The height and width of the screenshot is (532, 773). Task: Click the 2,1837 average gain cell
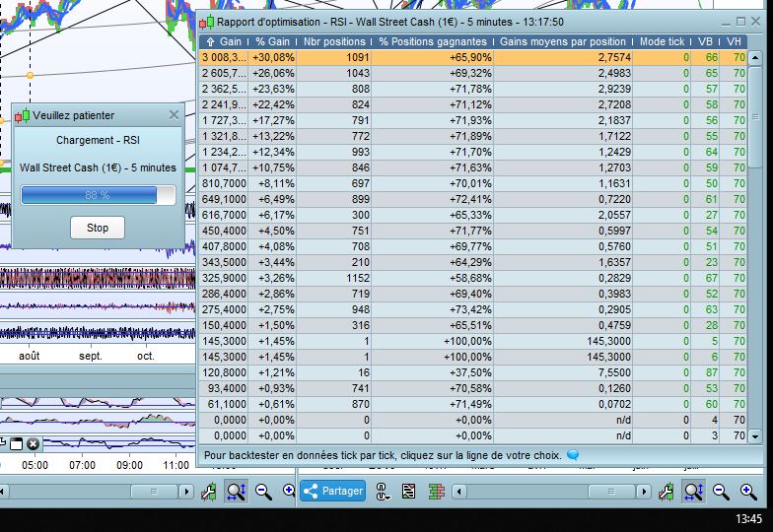pos(563,120)
